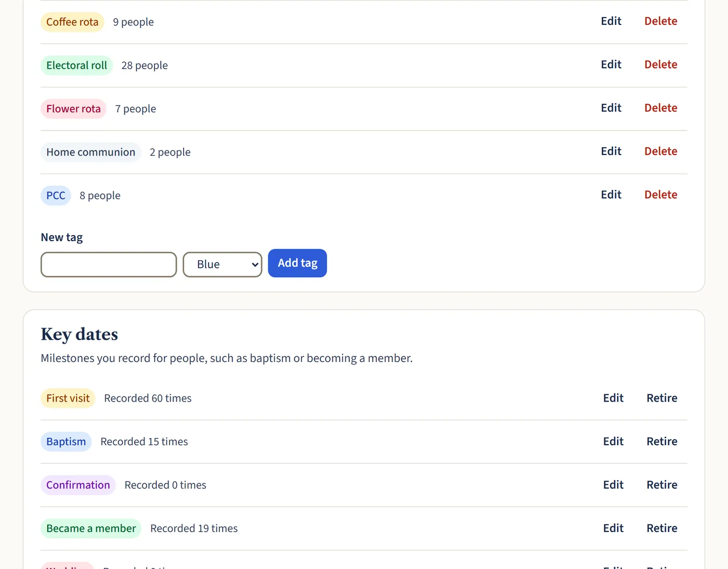The height and width of the screenshot is (569, 728).
Task: Delete the PCC tag
Action: pyautogui.click(x=661, y=195)
